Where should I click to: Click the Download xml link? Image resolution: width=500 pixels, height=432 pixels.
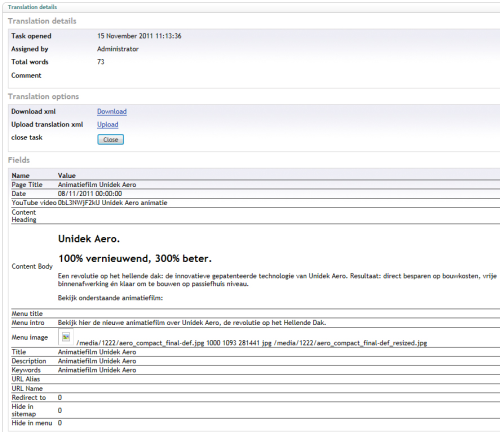pyautogui.click(x=112, y=111)
